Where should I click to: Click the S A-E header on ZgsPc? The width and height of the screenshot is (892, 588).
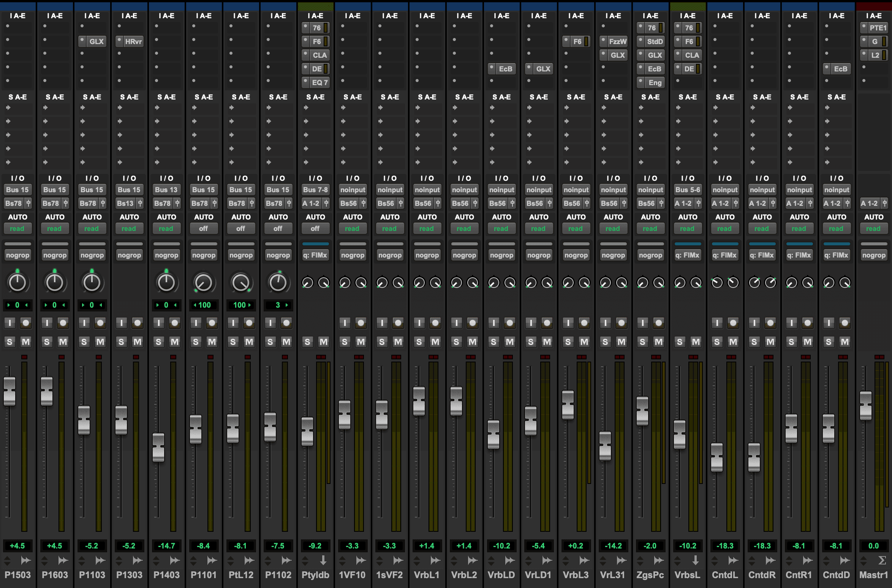[x=650, y=97]
